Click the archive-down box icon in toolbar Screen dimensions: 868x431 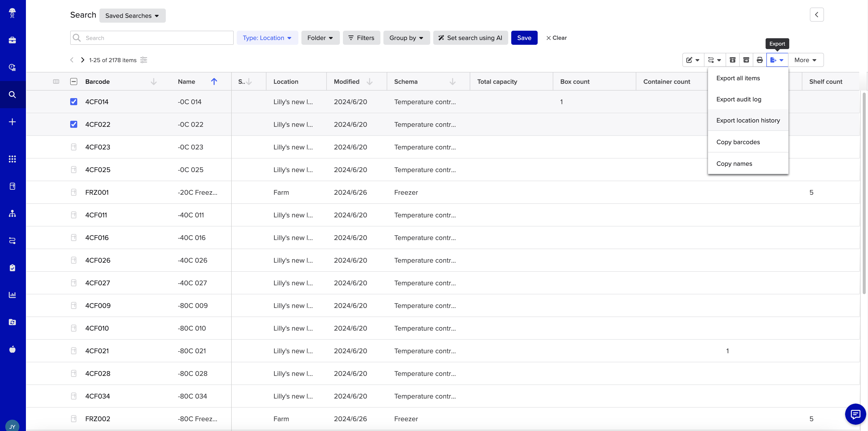(x=733, y=60)
